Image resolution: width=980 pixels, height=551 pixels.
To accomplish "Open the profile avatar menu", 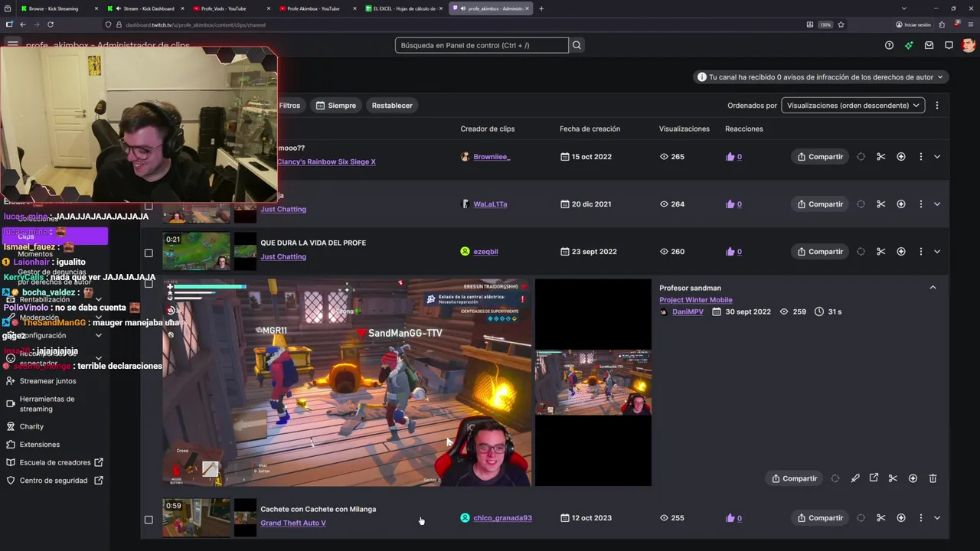I will pos(969,45).
